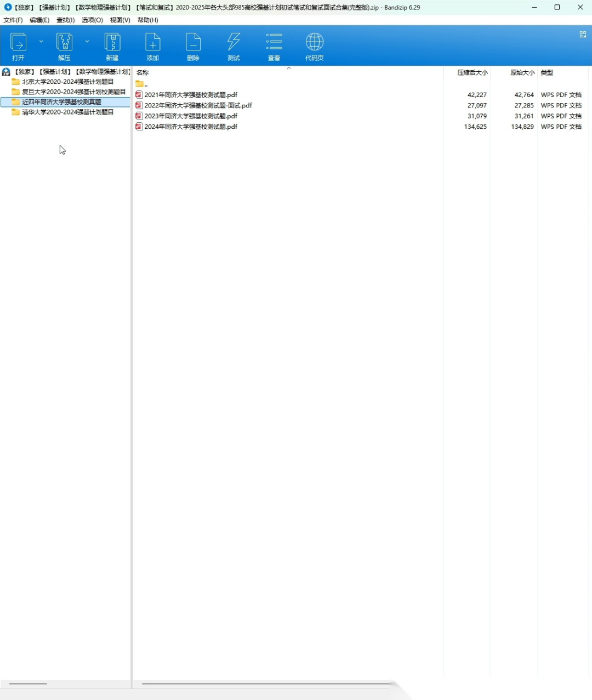Click the Extract (解压) toolbar icon
Screen dimensions: 592x700
pyautogui.click(x=64, y=43)
